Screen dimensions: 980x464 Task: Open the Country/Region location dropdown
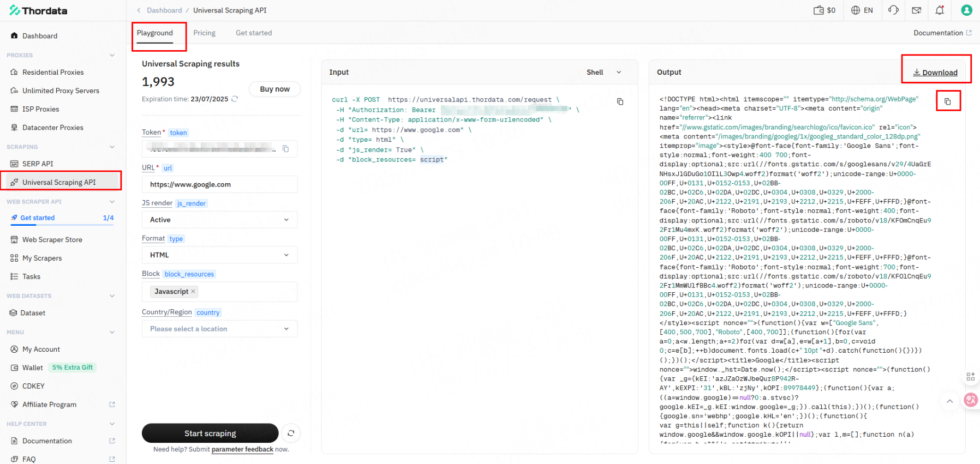coord(220,329)
